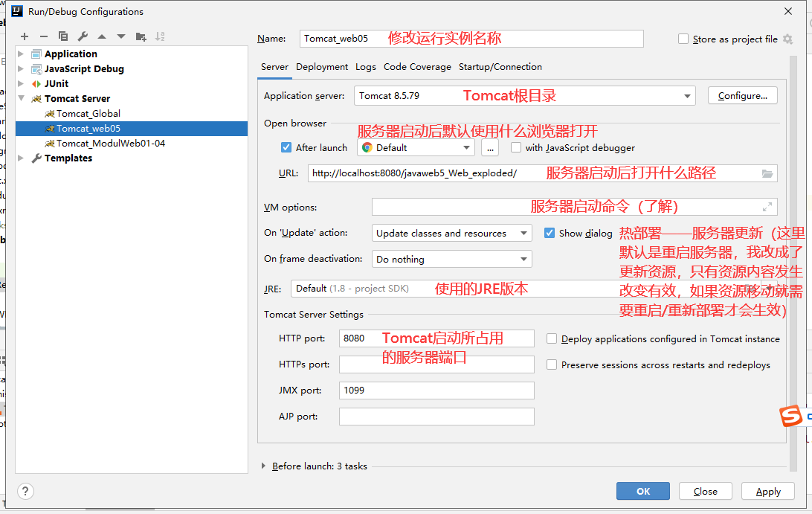Click the Apply button
The width and height of the screenshot is (812, 514).
click(x=768, y=491)
